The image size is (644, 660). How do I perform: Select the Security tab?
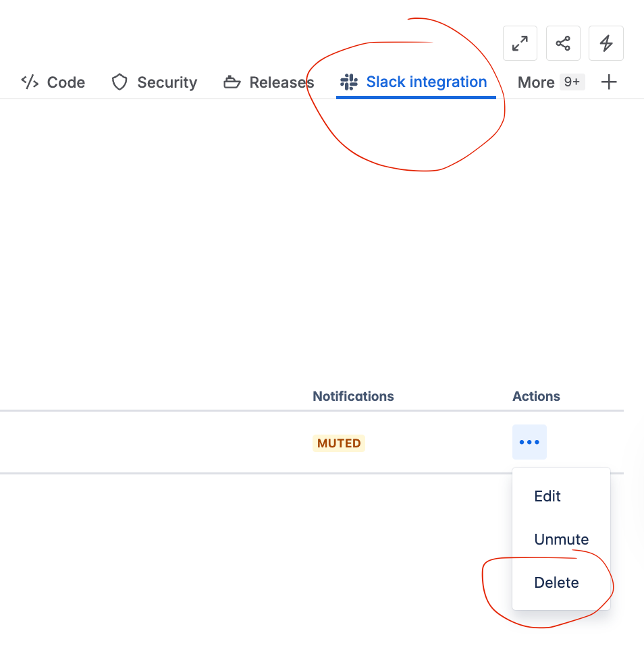click(167, 82)
